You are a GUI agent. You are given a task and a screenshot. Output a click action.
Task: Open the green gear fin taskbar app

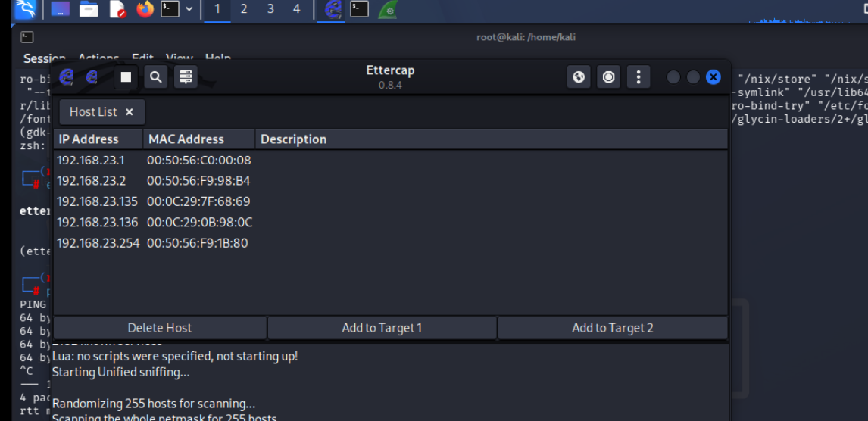click(388, 10)
